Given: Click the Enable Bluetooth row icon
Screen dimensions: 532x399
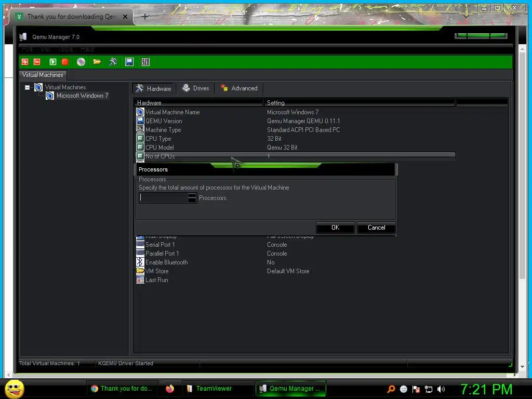Looking at the screenshot, I should 140,262.
